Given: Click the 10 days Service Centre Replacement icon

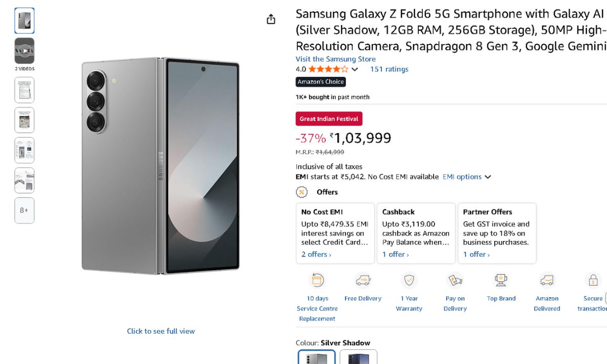Looking at the screenshot, I should click(317, 280).
